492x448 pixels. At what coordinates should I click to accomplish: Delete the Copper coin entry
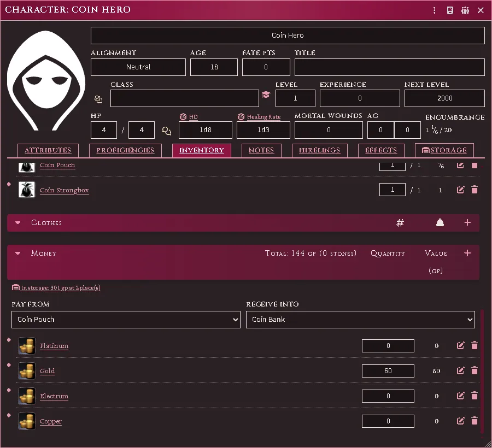[475, 421]
